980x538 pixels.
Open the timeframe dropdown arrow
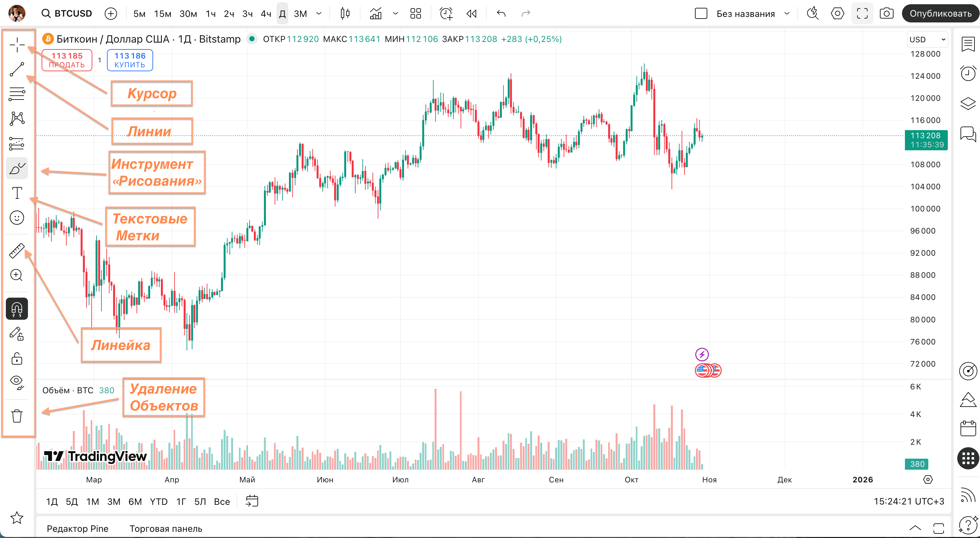(319, 13)
